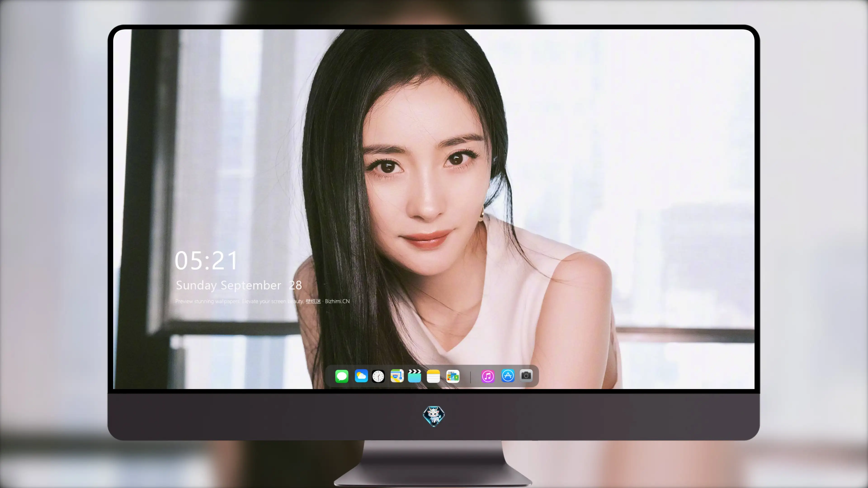
Task: Launch the Maps app from the dock
Action: coord(397,376)
